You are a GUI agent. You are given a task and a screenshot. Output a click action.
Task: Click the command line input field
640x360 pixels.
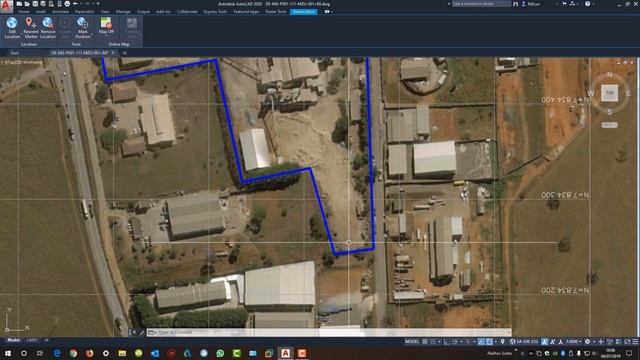pos(329,333)
